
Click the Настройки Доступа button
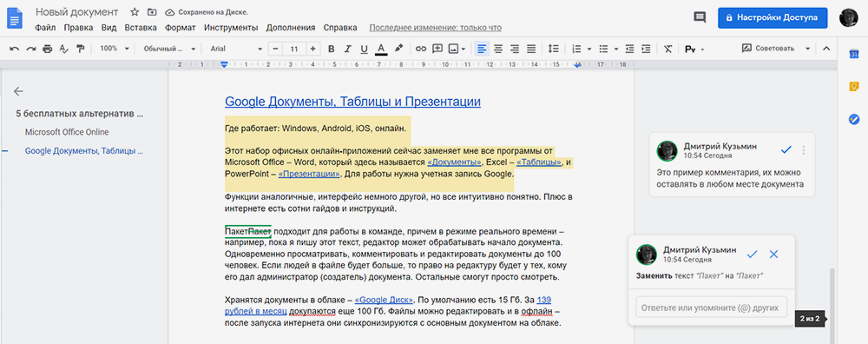tap(773, 17)
